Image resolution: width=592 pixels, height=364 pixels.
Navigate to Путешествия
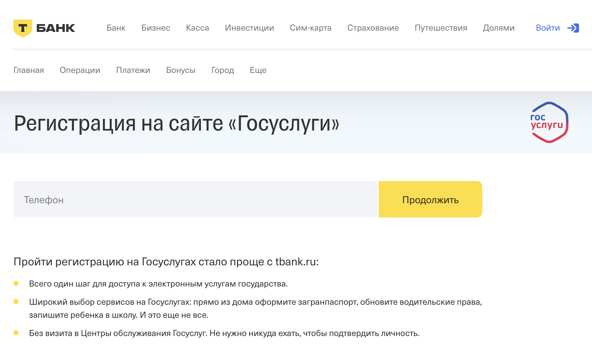(x=441, y=28)
